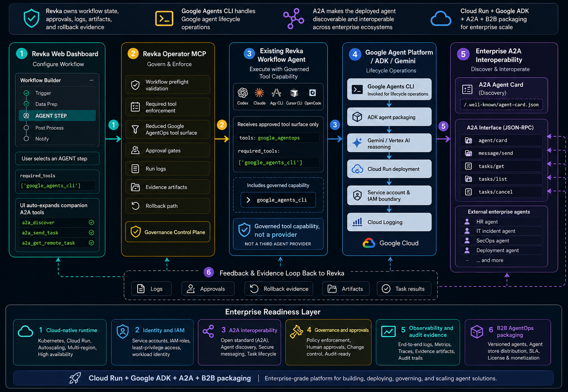568x392 pixels.
Task: Click the tools: google_agentops code field
Action: (279, 138)
